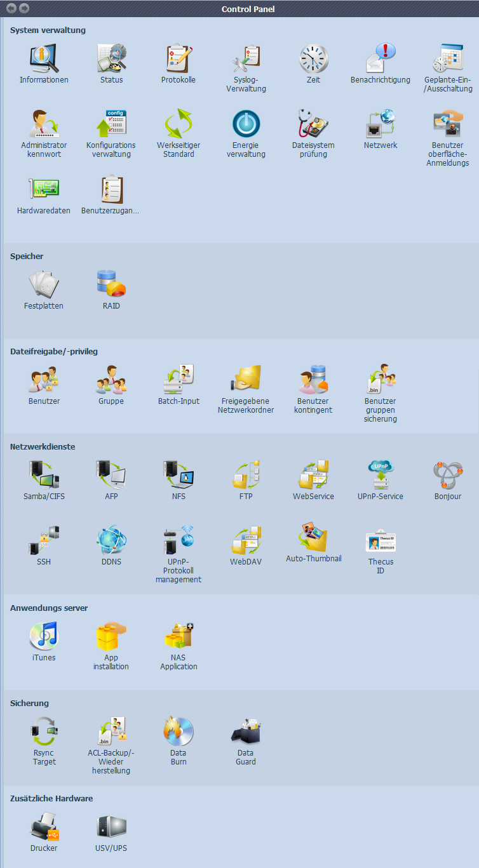The height and width of the screenshot is (868, 479).
Task: Open iTunes server icon
Action: [44, 637]
